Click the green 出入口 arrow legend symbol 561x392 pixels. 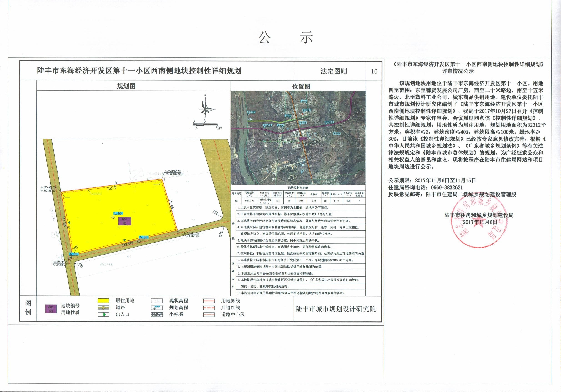[x=103, y=314]
